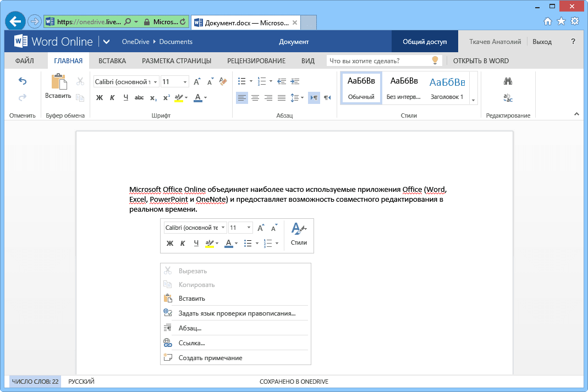Open font name dropdown in the floating mini toolbar
Screen dimensions: 588x392
point(223,228)
